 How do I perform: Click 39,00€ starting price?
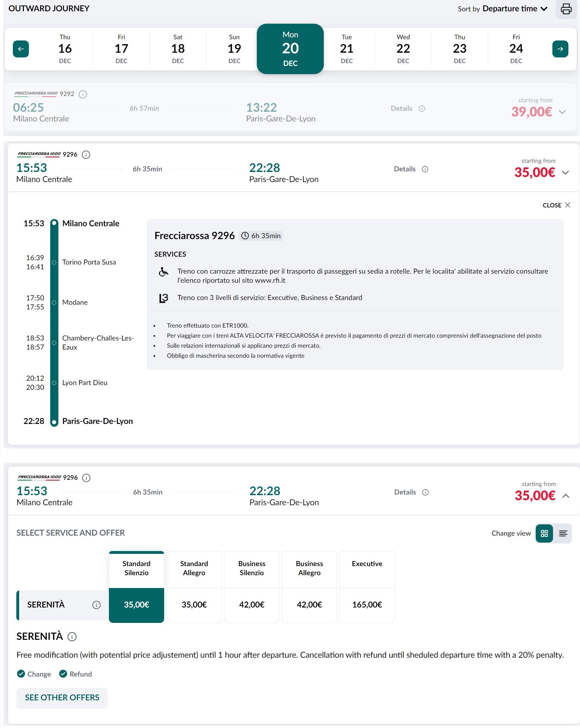click(x=531, y=112)
